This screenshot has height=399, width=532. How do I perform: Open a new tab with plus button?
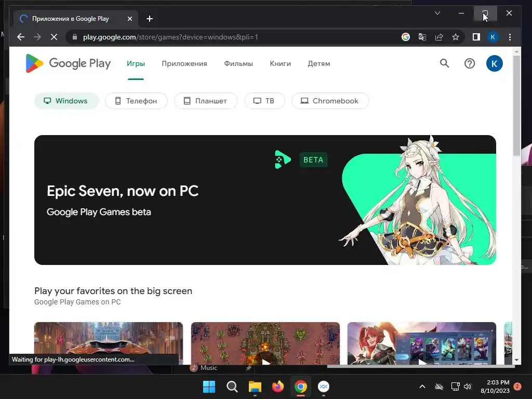pos(150,19)
